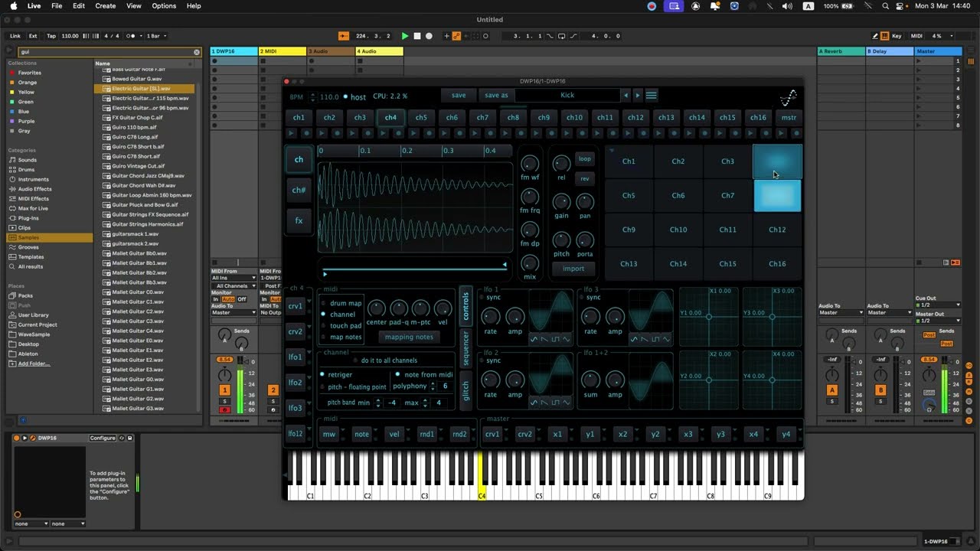Open the Audio To Master dropdown on track 1
Viewport: 980px width, 551px height.
coord(234,312)
